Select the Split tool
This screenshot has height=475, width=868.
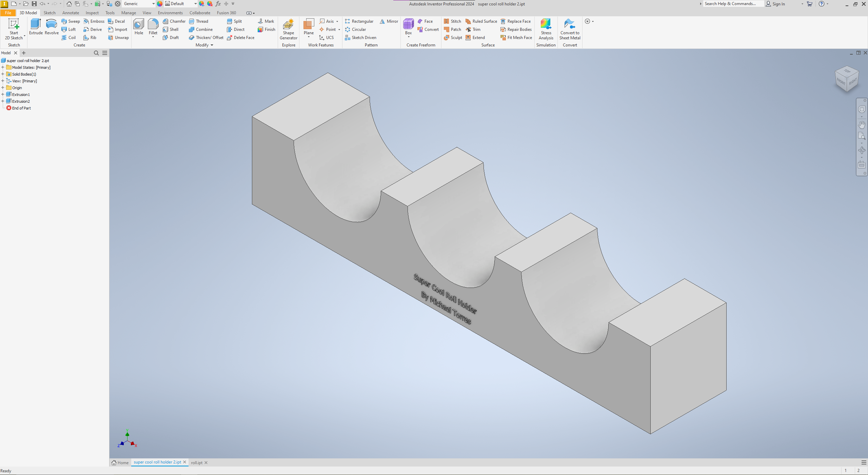click(x=234, y=21)
